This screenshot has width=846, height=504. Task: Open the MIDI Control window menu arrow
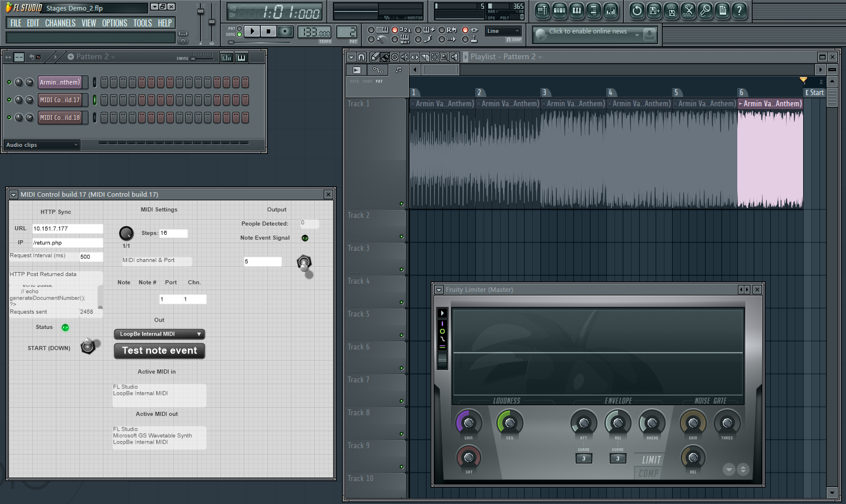click(x=13, y=194)
